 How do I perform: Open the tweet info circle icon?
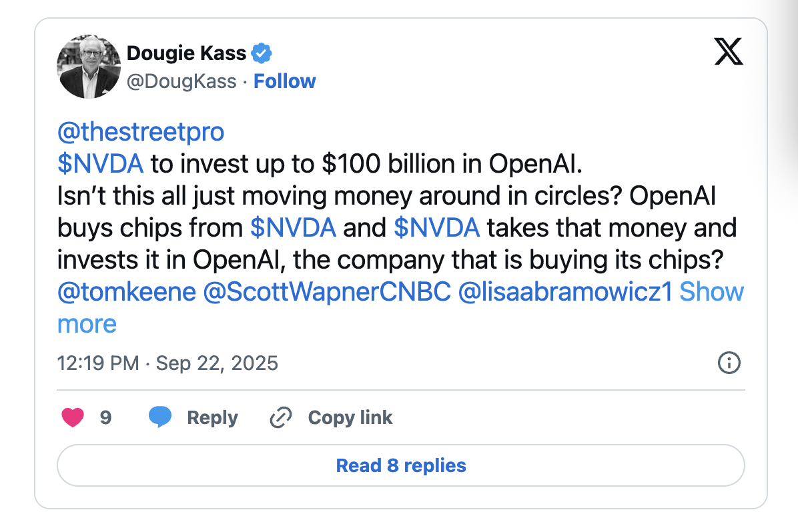click(x=728, y=363)
